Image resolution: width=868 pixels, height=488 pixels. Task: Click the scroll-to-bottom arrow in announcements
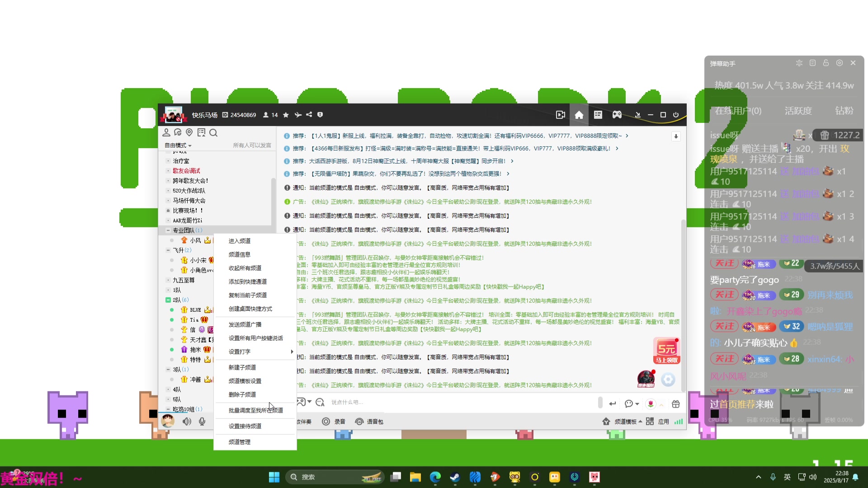[x=676, y=136]
